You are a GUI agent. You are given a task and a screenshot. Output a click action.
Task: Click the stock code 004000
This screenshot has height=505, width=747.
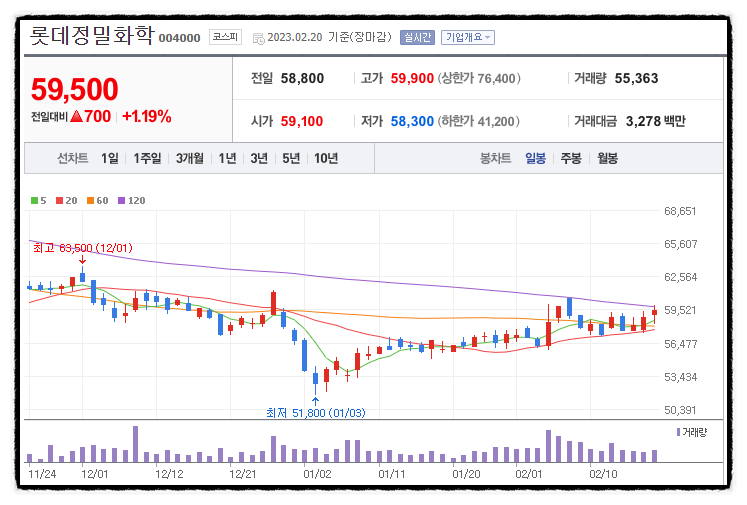pyautogui.click(x=179, y=38)
